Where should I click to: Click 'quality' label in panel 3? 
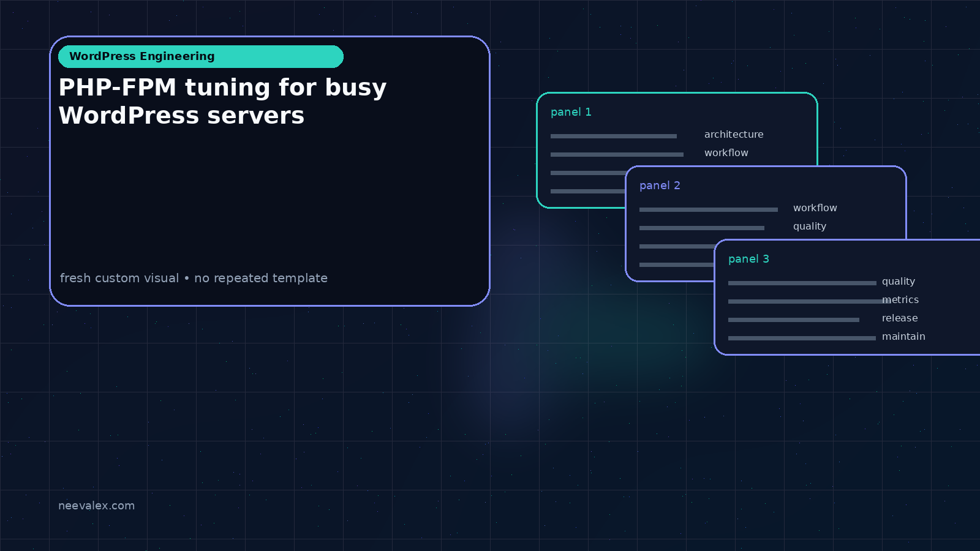[898, 282]
